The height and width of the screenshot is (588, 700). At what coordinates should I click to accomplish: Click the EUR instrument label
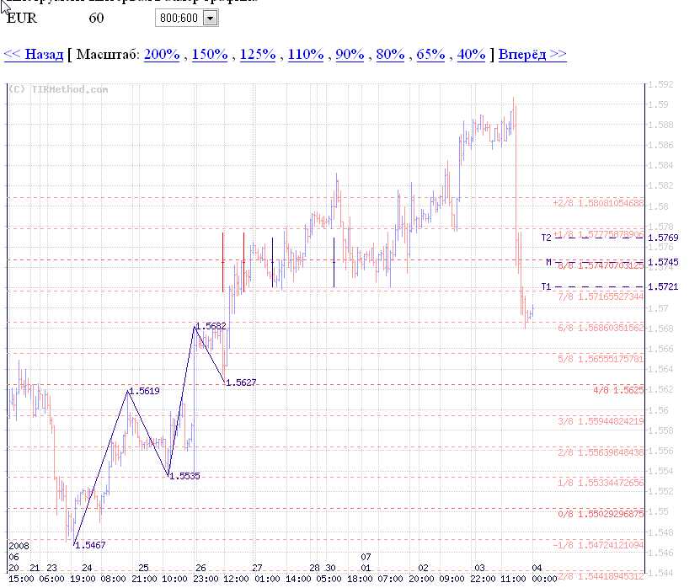[x=22, y=19]
